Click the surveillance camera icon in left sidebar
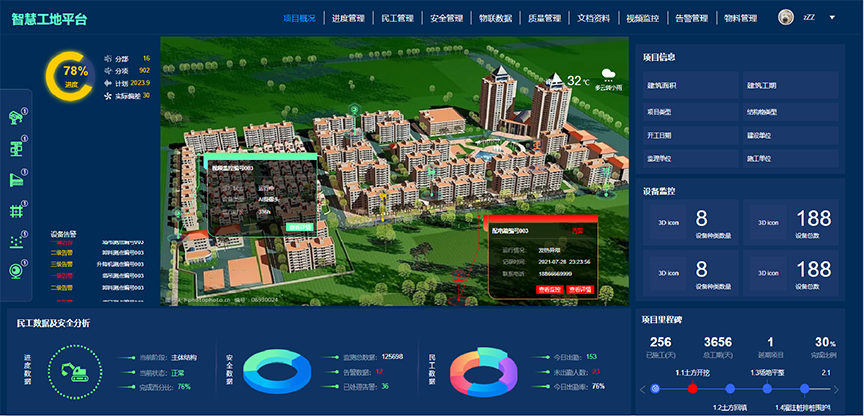This screenshot has width=864, height=416. point(16,118)
